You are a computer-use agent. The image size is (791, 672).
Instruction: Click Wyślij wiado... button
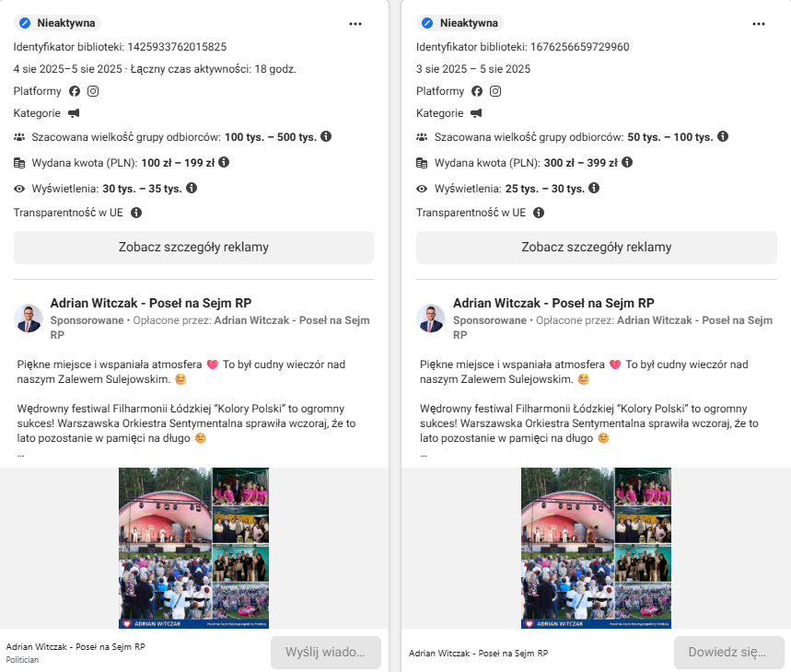[325, 653]
